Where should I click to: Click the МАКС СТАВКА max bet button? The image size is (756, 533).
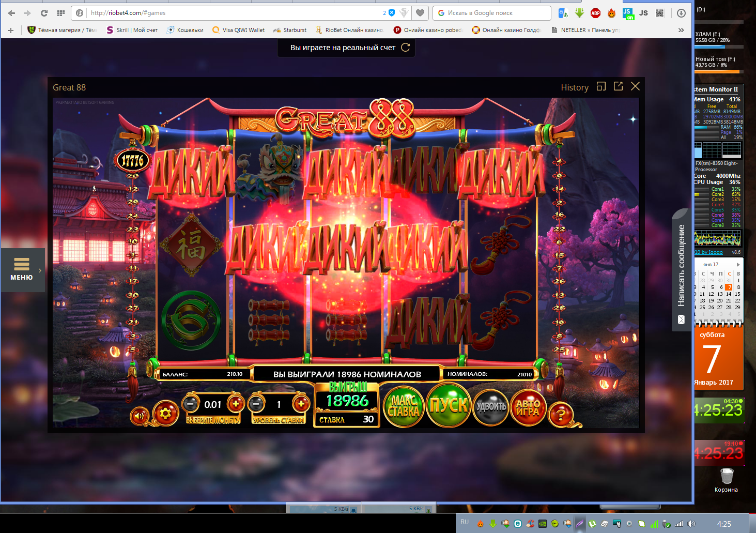(403, 406)
